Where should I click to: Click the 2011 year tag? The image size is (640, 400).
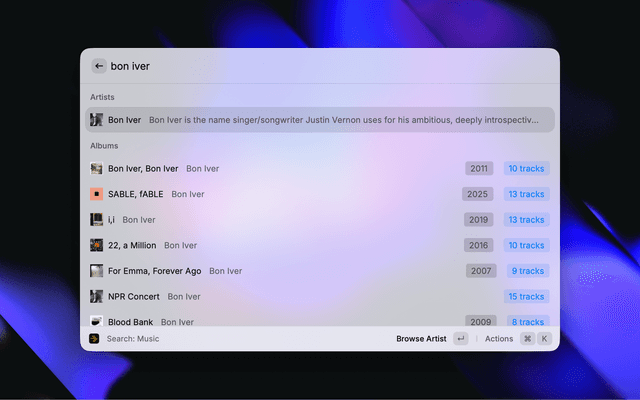pos(479,169)
